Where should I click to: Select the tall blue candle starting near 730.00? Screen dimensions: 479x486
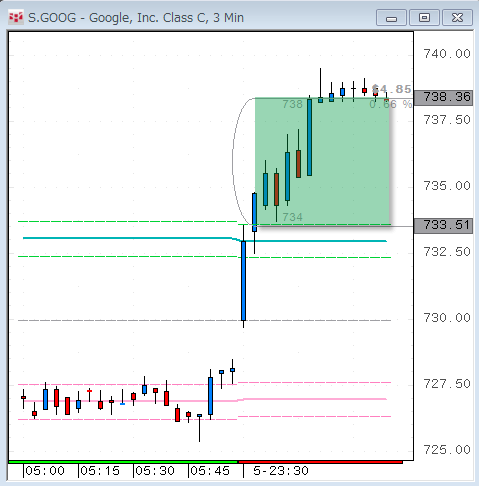point(244,281)
